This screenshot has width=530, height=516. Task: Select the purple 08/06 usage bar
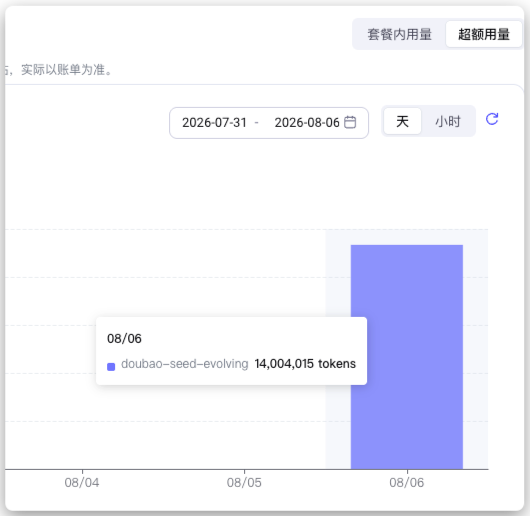[407, 357]
